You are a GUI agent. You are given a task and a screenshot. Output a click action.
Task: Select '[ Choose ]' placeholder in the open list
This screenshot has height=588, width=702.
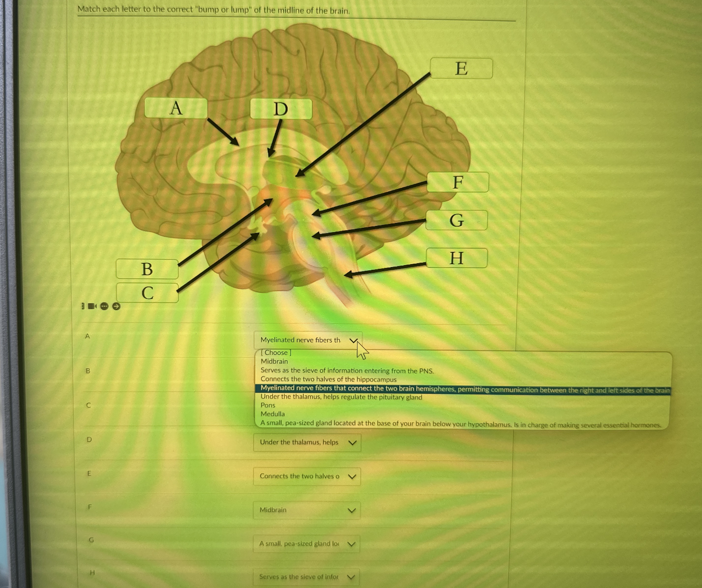click(276, 352)
